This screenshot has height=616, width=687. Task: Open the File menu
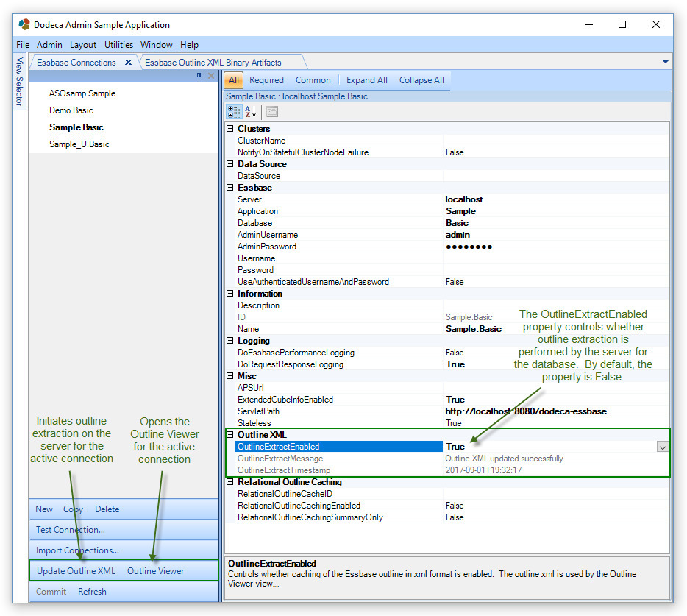tap(23, 45)
